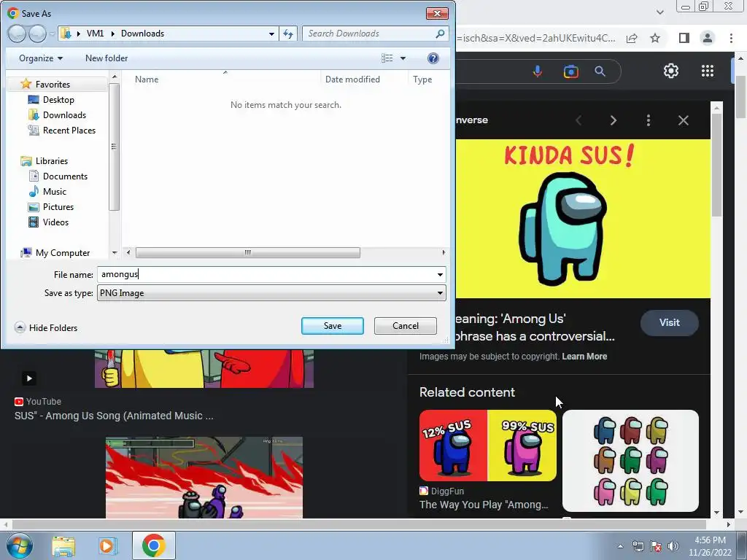Viewport: 747px width, 560px height.
Task: Click the Chrome share page icon
Action: point(632,38)
